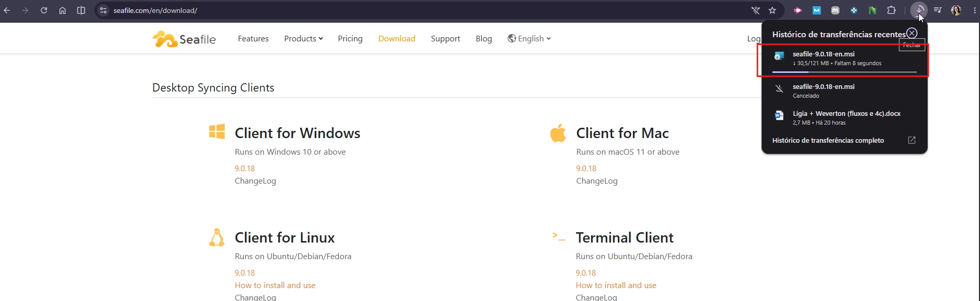Open the Windows client ChangeLog

(255, 181)
